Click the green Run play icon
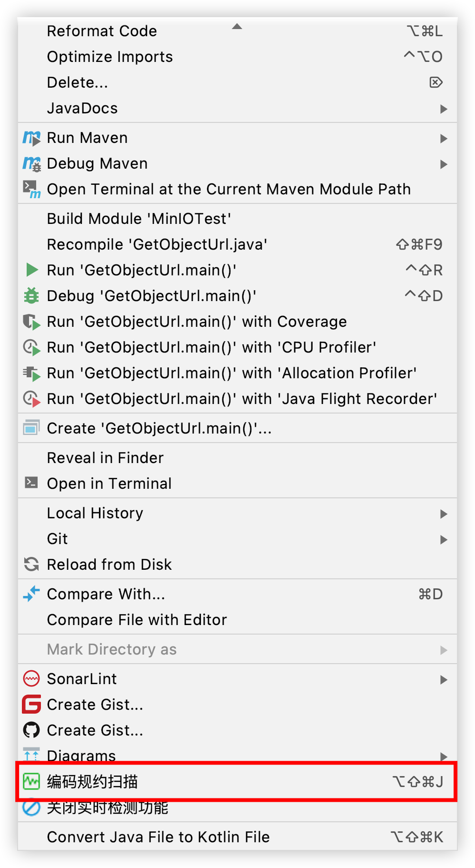 pos(31,270)
